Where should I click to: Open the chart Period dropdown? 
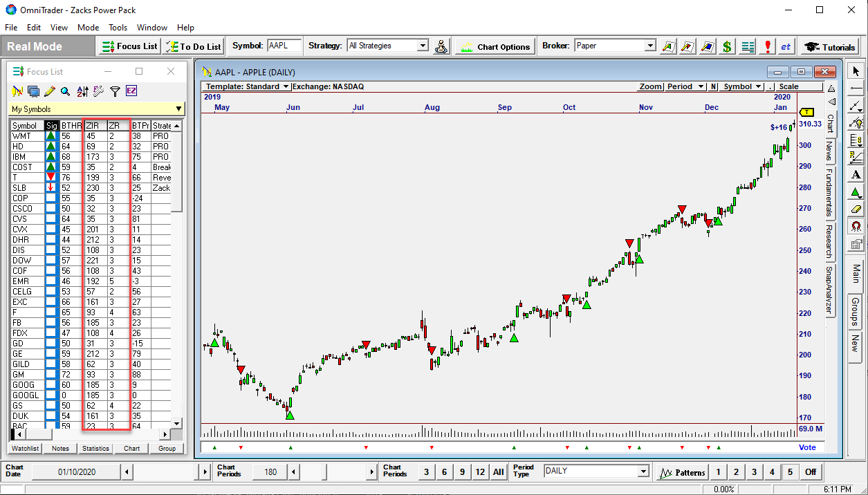click(x=685, y=86)
